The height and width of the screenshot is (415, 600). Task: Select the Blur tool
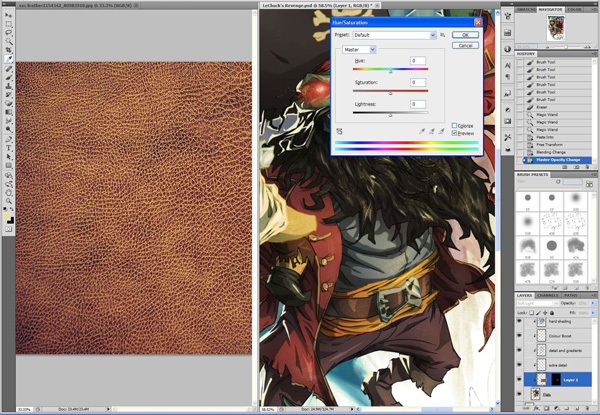pos(8,121)
